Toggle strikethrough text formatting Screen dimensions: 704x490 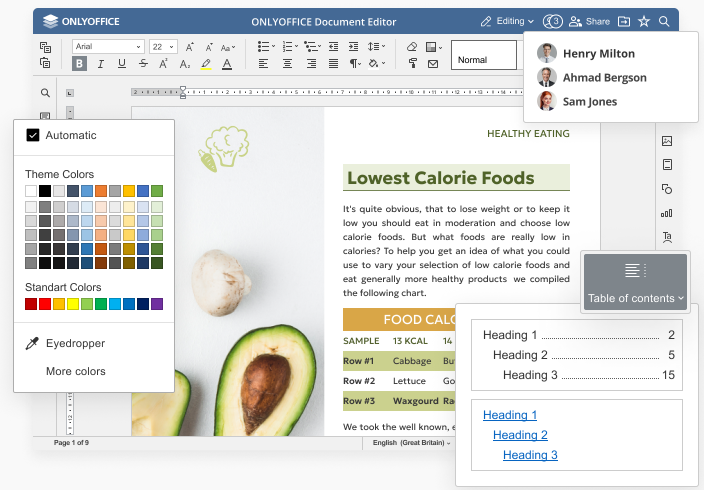coord(143,63)
